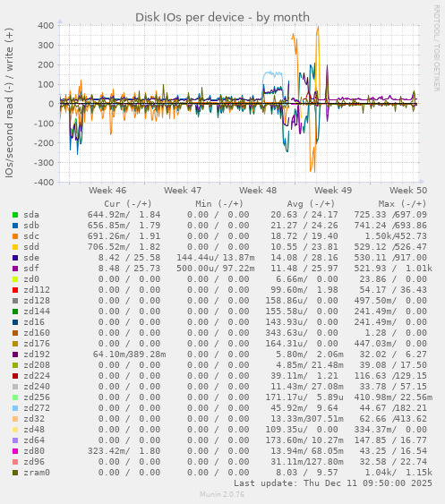
Task: Click the Cur (-/+) column header
Action: [128, 204]
